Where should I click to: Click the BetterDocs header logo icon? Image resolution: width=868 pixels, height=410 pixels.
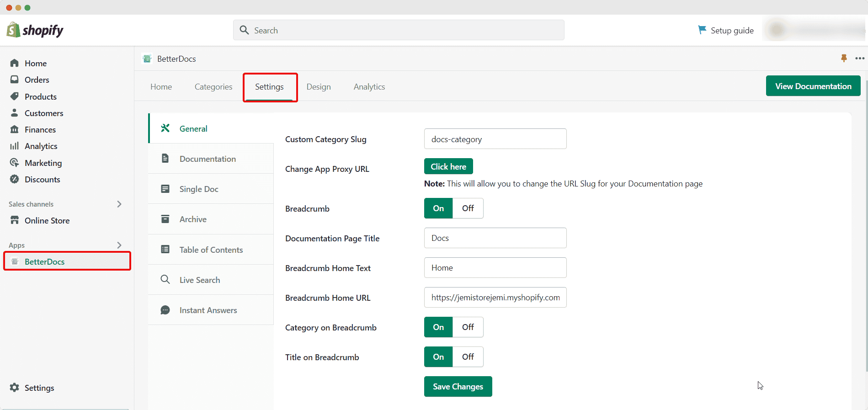pos(147,59)
